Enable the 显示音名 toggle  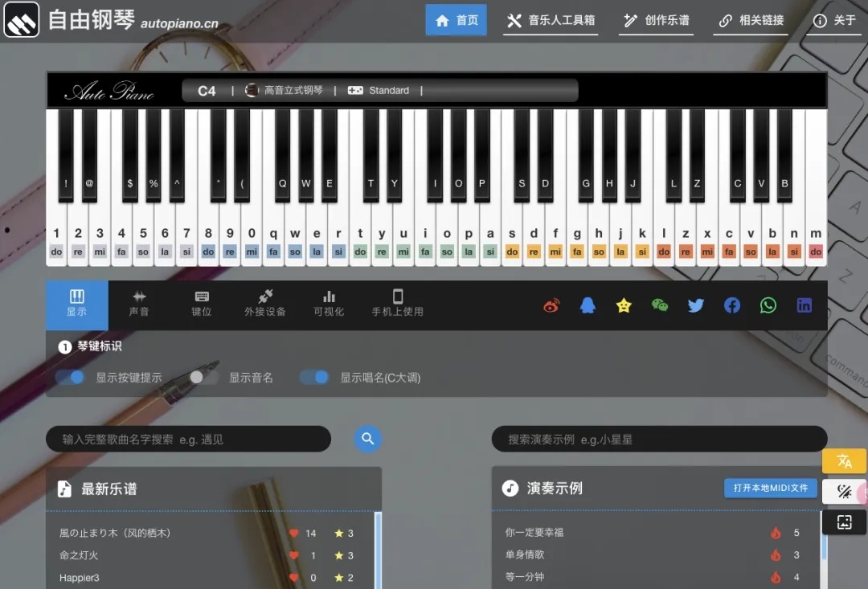tap(203, 378)
